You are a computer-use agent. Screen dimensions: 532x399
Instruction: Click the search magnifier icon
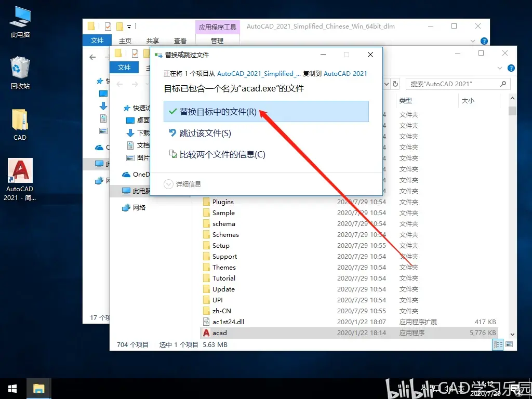503,84
